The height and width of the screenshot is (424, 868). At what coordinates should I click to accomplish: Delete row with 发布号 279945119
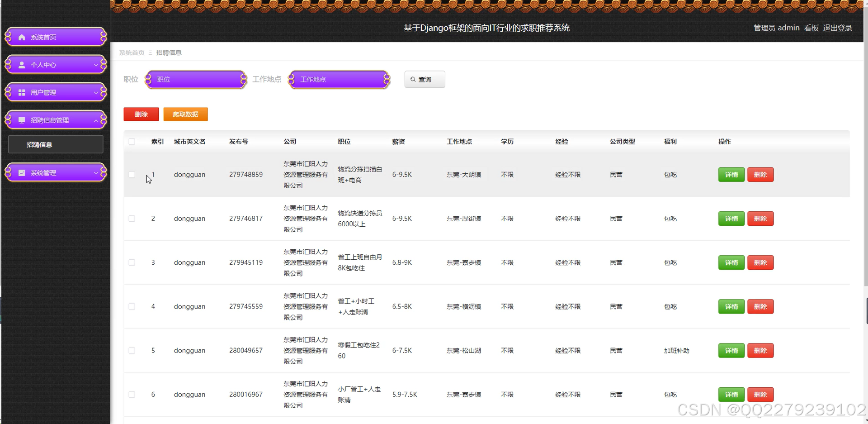(x=760, y=262)
